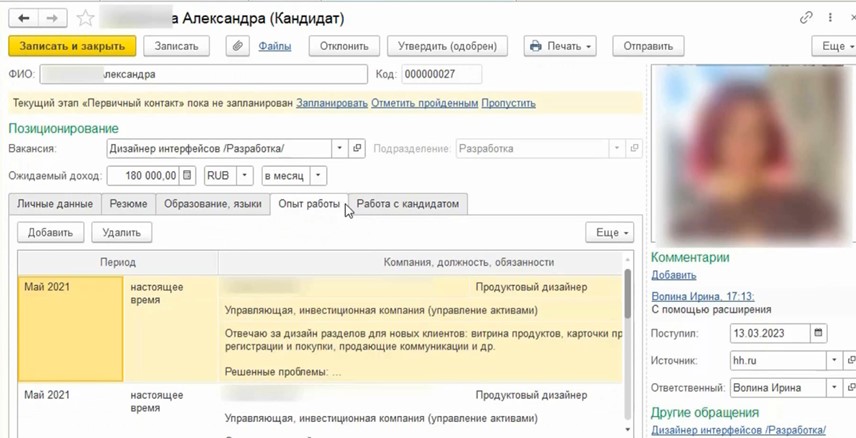Click Записать и закрыть button
This screenshot has height=438, width=856.
click(72, 46)
